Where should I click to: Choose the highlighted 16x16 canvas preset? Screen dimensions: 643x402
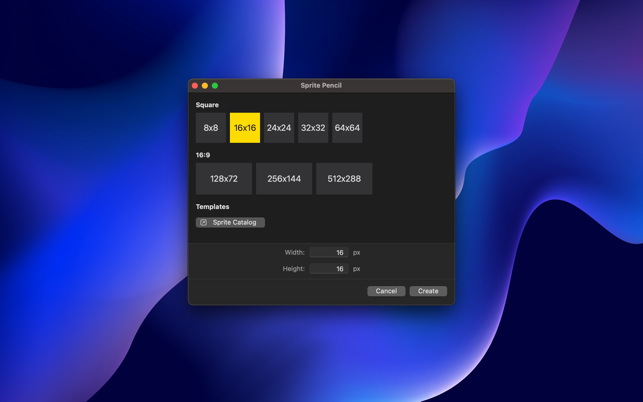pos(245,128)
